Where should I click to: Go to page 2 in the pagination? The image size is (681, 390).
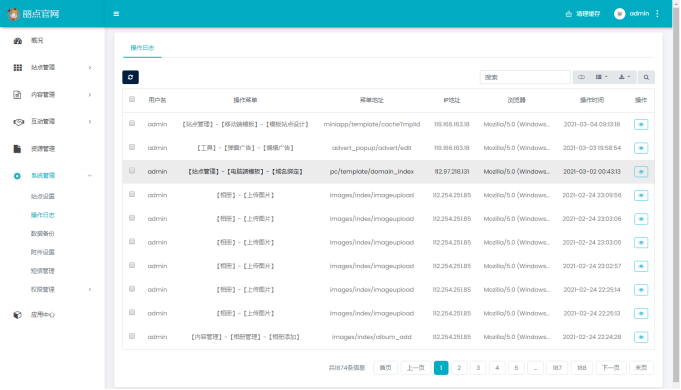coord(459,368)
